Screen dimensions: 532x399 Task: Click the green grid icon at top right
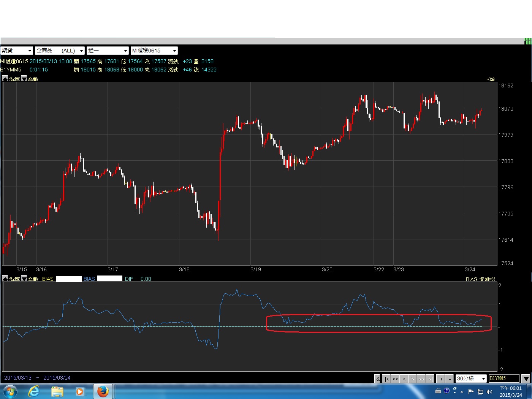[x=528, y=41]
